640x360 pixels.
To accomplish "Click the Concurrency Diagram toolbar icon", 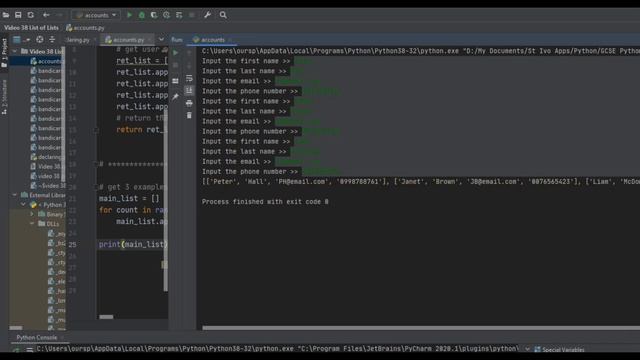I will 179,15.
